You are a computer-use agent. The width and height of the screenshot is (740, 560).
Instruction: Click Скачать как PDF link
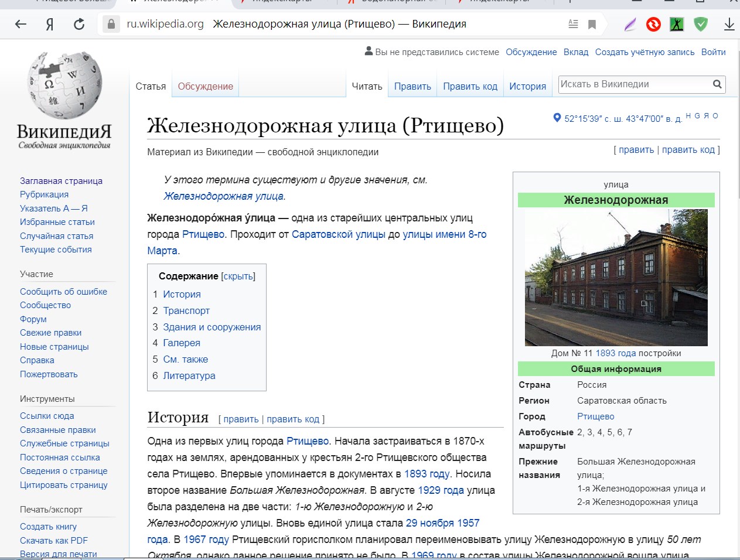pos(54,541)
